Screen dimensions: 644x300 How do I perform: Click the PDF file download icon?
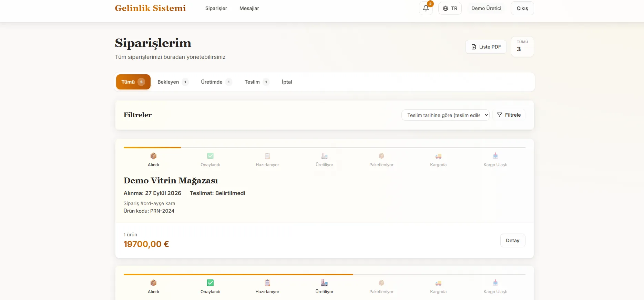tap(474, 47)
